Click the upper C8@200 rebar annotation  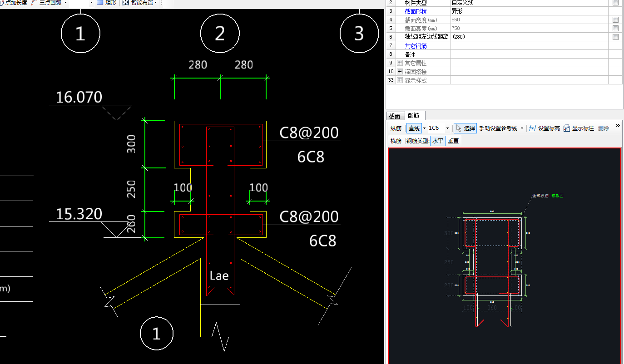pos(309,133)
